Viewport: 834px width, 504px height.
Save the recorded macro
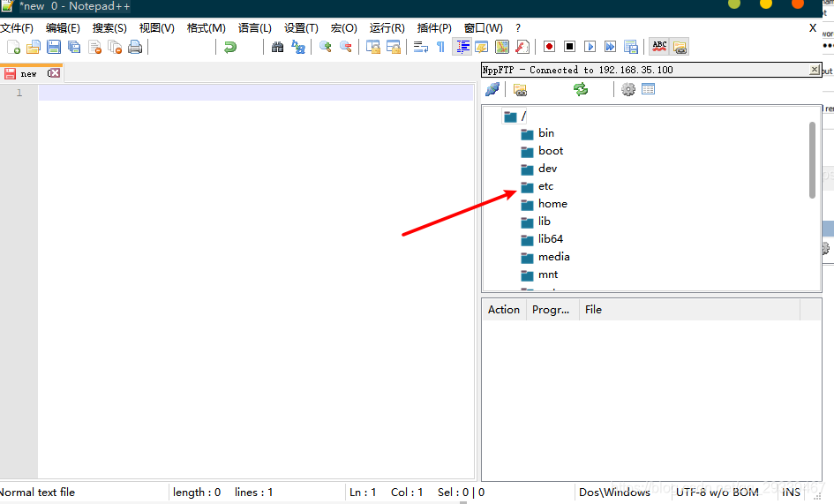click(x=631, y=47)
